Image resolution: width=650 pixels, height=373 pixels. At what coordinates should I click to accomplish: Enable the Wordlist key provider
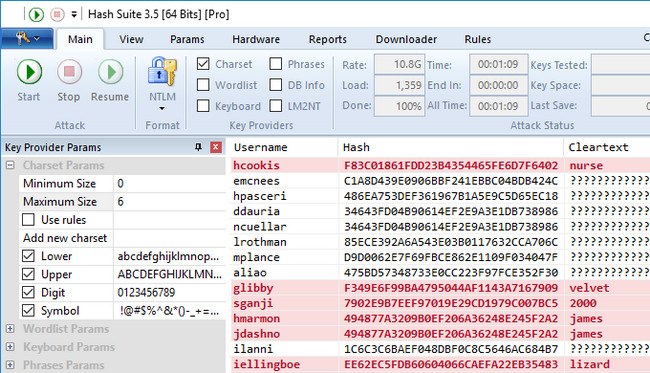click(203, 85)
